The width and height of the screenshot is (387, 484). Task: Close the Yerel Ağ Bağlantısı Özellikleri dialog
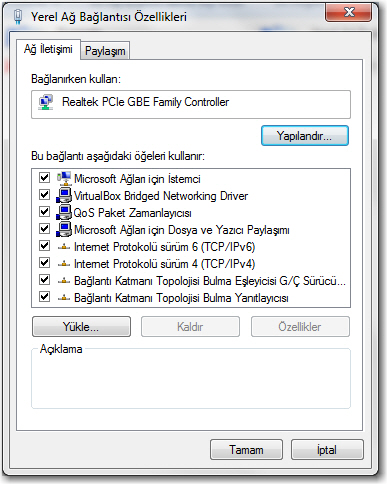click(x=348, y=13)
